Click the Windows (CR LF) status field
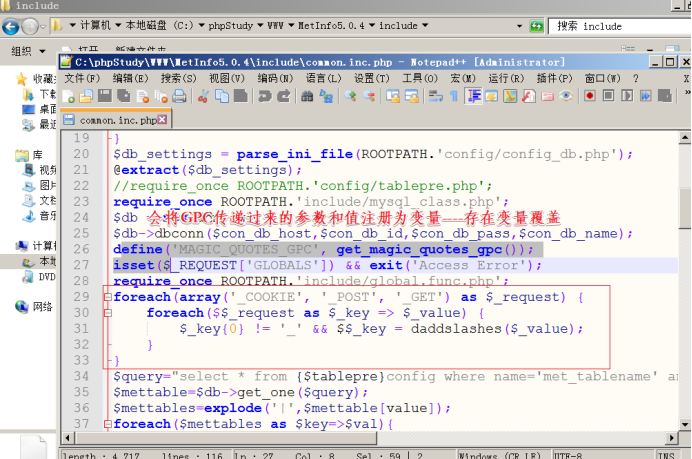The width and height of the screenshot is (692, 459). point(504,455)
